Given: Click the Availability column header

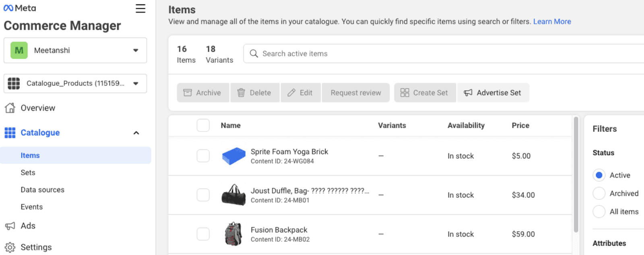Looking at the screenshot, I should point(466,125).
